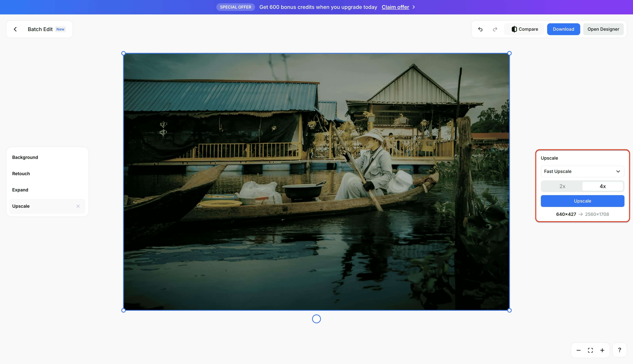The width and height of the screenshot is (633, 364).
Task: Open Designer from top bar
Action: (x=603, y=29)
